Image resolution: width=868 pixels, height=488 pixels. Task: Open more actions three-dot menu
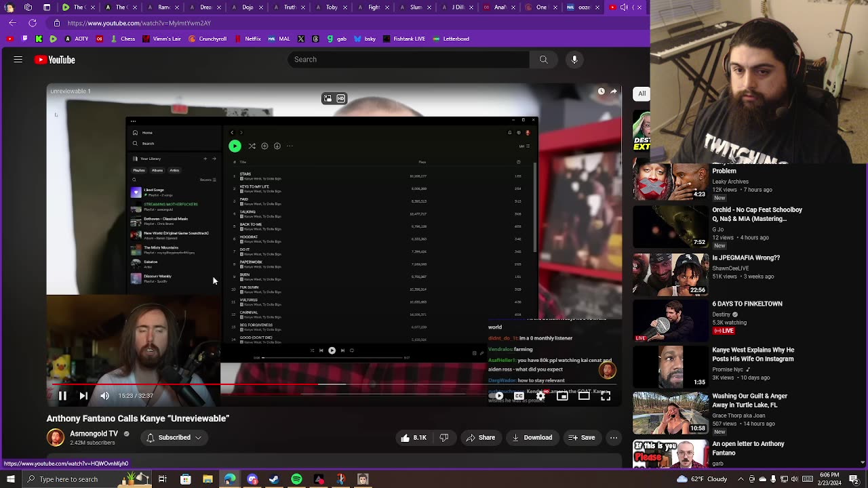tap(614, 438)
